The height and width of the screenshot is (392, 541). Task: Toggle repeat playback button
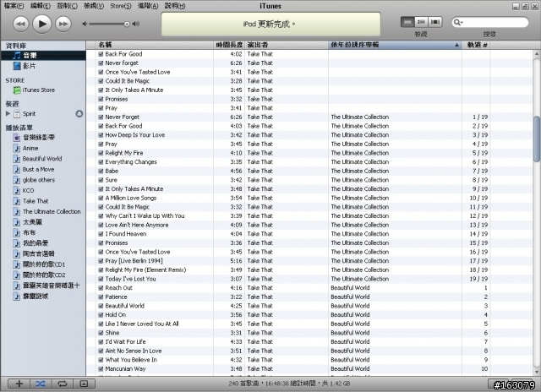(63, 384)
